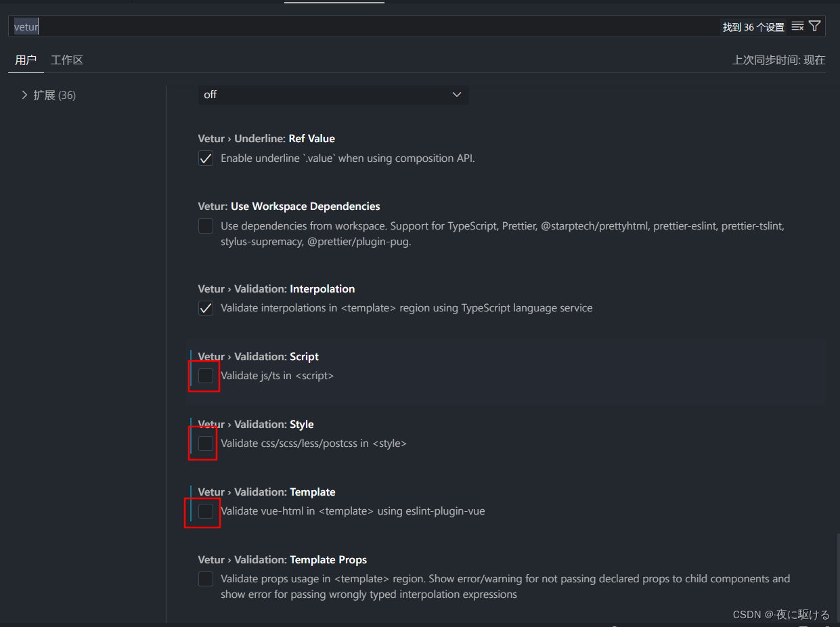Open the 'off' dropdown
The image size is (840, 627).
coord(333,95)
